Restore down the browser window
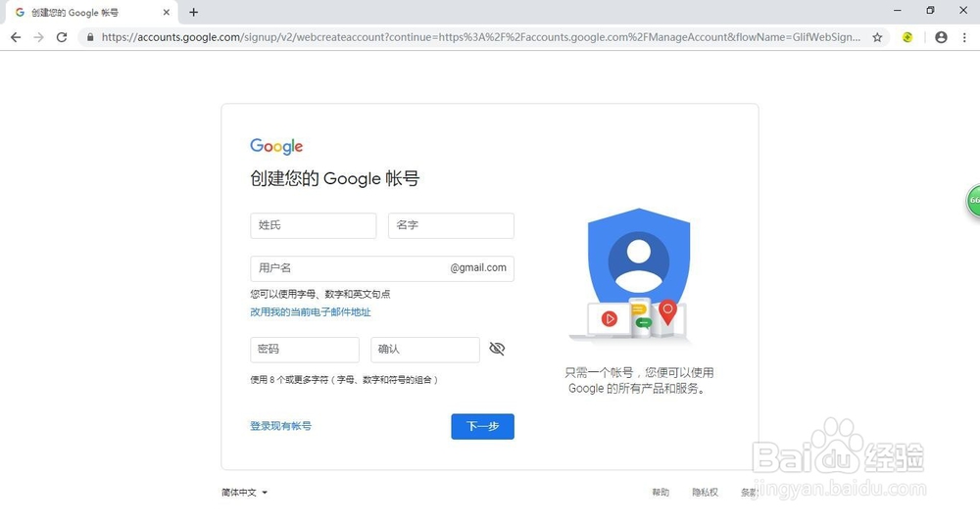The width and height of the screenshot is (980, 522). tap(930, 11)
